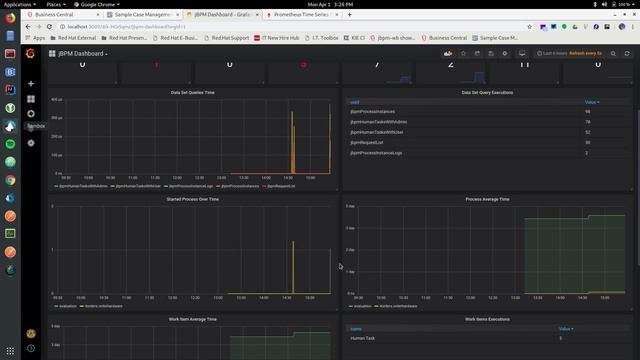
Task: Open the Places menu in top bar
Action: (56, 4)
